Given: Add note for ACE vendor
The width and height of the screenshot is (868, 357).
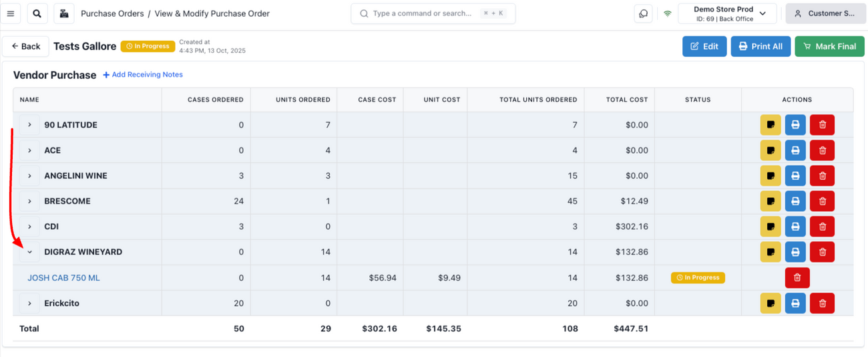Looking at the screenshot, I should point(771,150).
